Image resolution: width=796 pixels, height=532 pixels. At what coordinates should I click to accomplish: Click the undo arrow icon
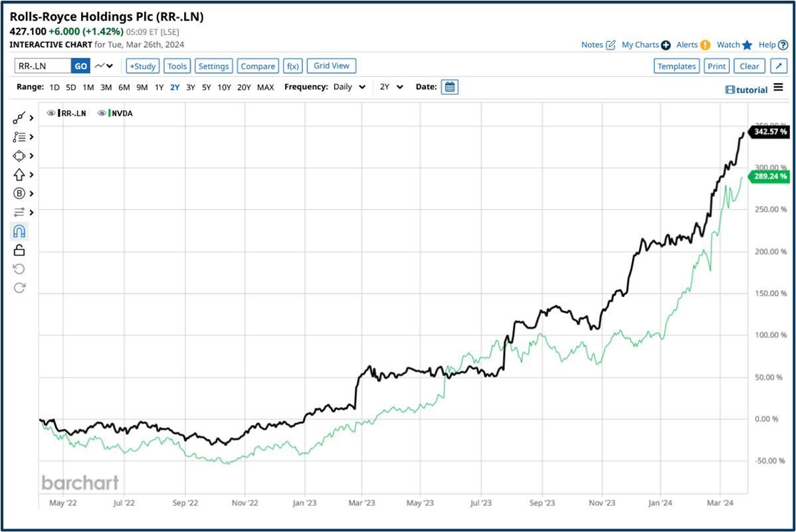pos(20,268)
